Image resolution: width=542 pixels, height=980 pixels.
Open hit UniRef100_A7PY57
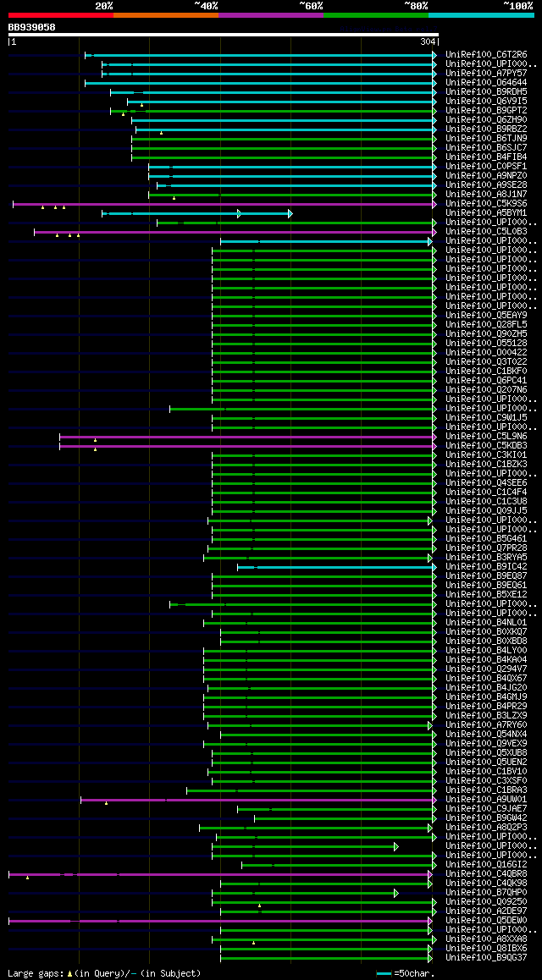click(x=486, y=74)
